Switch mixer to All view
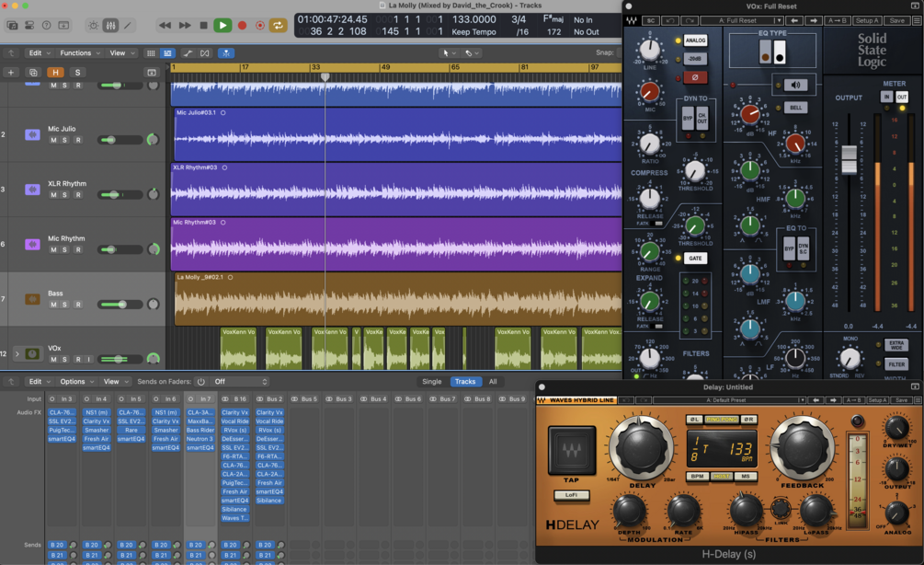 coord(493,382)
